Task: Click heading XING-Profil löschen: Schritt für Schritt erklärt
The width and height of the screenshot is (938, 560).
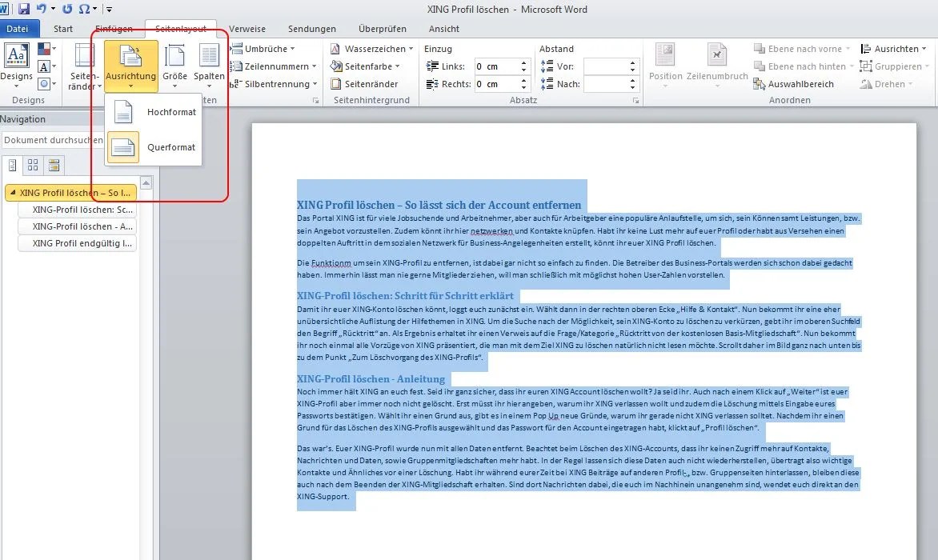Action: coord(405,296)
